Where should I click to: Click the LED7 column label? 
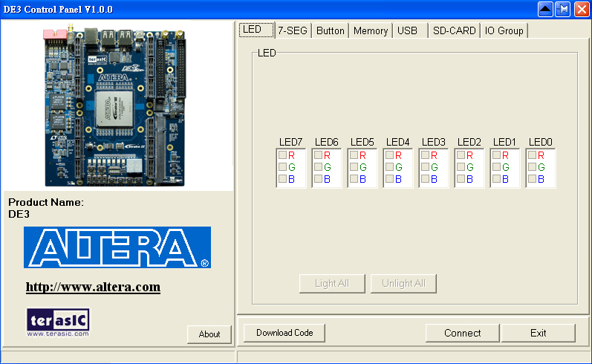290,142
